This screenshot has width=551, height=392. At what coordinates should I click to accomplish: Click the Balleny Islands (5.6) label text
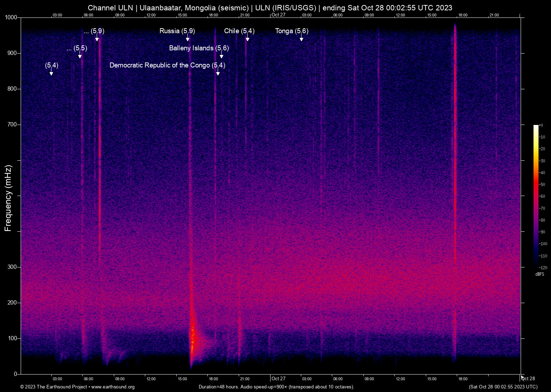pyautogui.click(x=199, y=48)
